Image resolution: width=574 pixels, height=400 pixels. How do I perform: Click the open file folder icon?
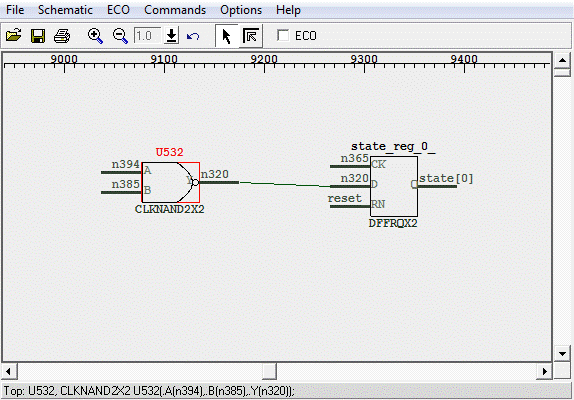[x=14, y=35]
